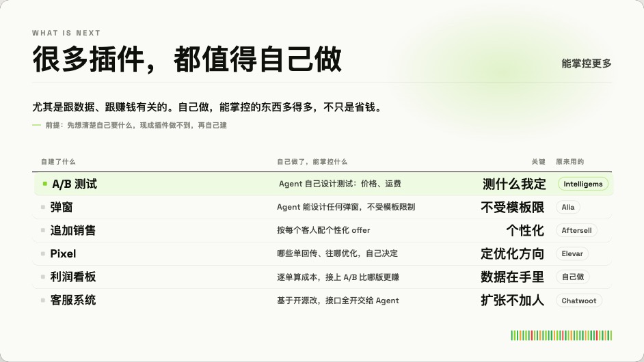The height and width of the screenshot is (362, 644).
Task: Click the column header '关键'
Action: (x=539, y=162)
